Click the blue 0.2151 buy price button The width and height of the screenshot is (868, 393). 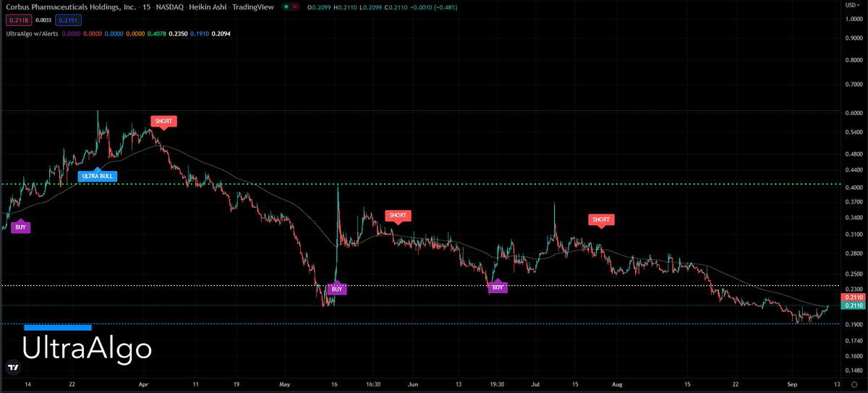point(69,21)
